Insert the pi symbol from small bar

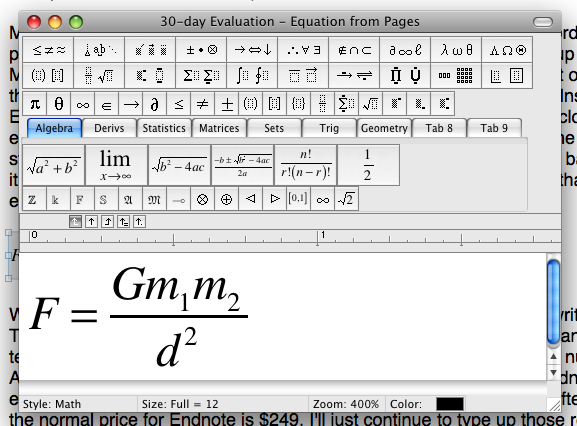[35, 104]
